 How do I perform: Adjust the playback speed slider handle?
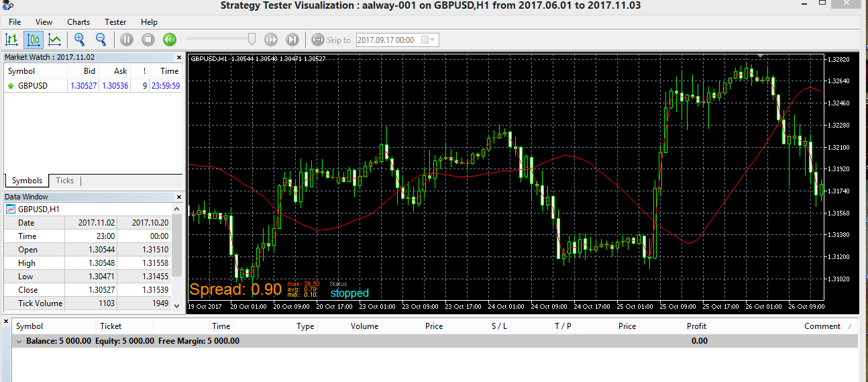[252, 40]
